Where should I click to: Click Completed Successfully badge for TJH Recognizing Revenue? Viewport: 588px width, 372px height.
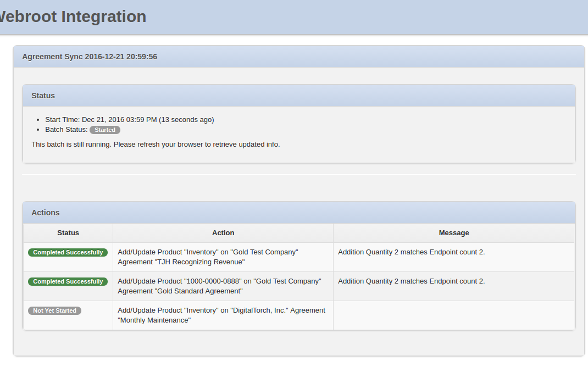click(x=68, y=252)
